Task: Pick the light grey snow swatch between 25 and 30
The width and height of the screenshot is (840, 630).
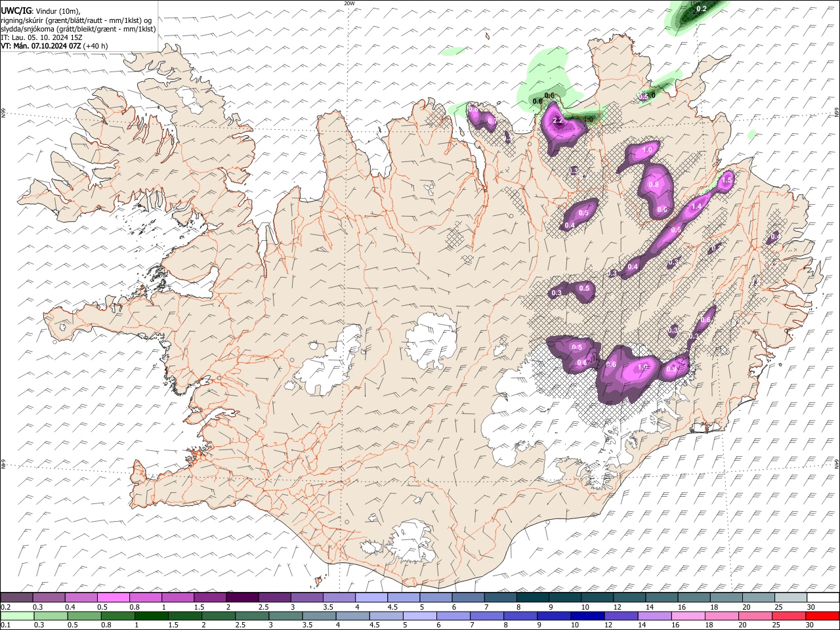Action: 791,597
